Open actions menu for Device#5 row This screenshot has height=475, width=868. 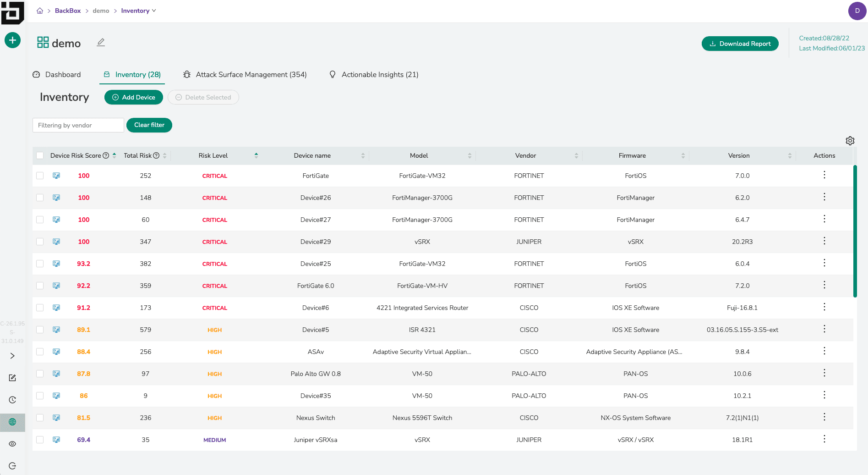824,329
